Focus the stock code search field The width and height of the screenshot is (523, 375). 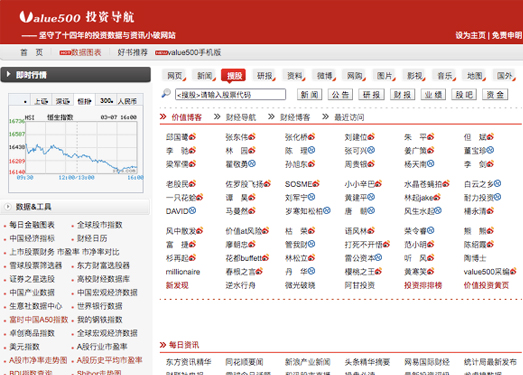tap(230, 94)
